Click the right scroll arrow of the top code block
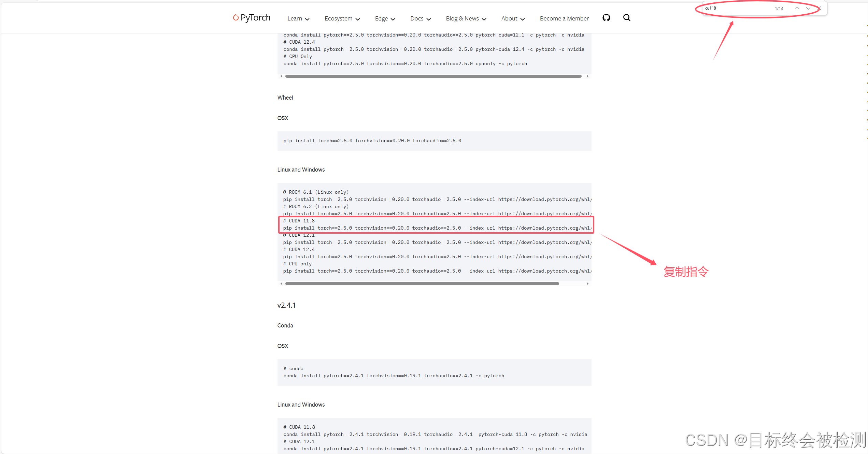The image size is (868, 454). click(x=587, y=76)
